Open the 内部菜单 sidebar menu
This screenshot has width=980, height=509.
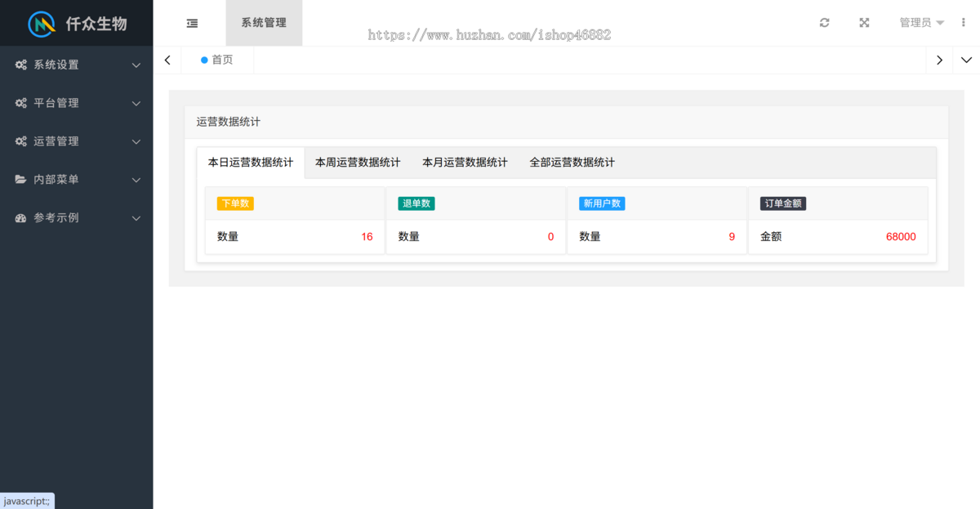76,179
